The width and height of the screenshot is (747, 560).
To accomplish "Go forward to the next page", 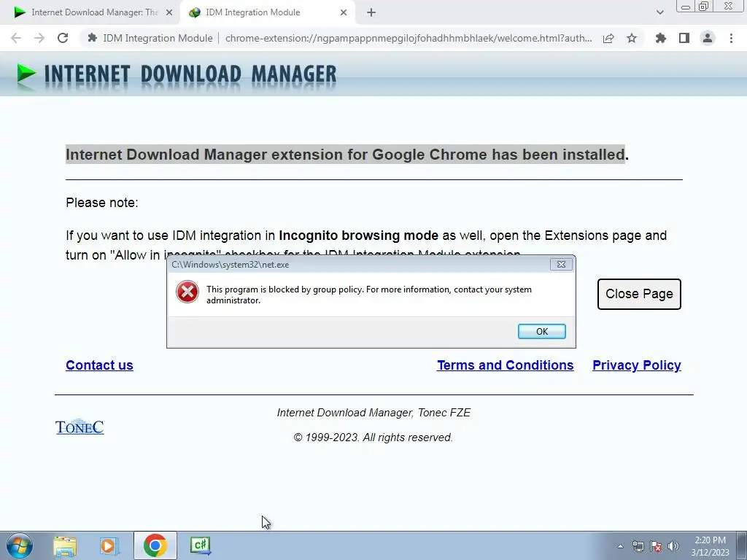I will pyautogui.click(x=39, y=38).
